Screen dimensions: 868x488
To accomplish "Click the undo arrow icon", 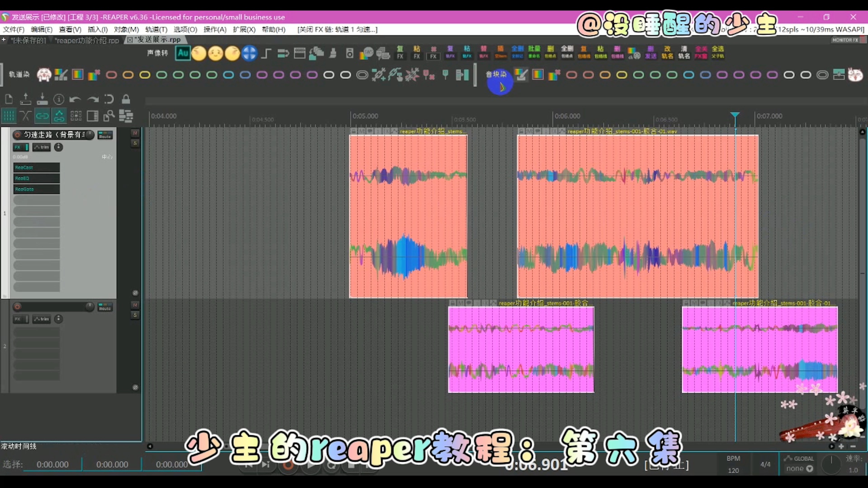I will tap(75, 99).
